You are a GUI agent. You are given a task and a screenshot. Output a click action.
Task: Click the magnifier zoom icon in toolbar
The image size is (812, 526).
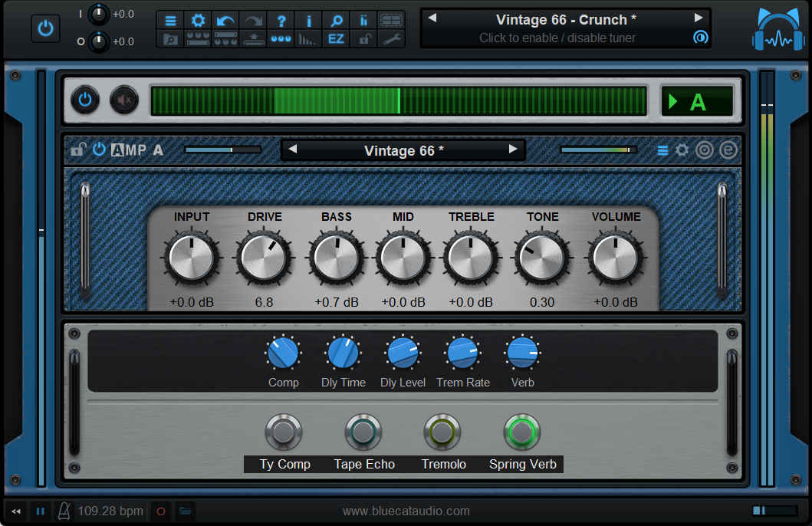336,21
